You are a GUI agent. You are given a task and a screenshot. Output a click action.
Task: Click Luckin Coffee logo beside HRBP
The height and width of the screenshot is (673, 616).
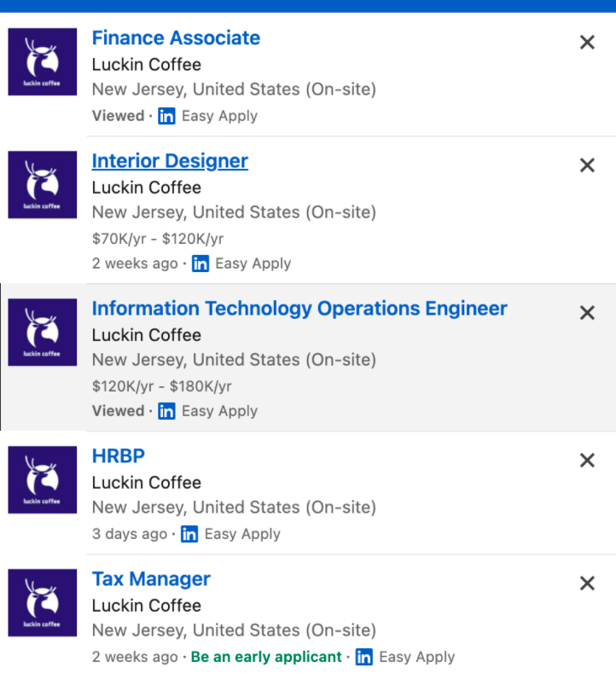[x=43, y=480]
